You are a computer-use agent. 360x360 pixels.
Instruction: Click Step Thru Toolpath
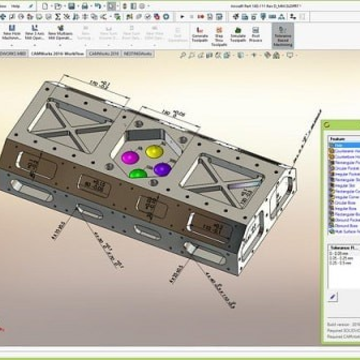coord(219,36)
